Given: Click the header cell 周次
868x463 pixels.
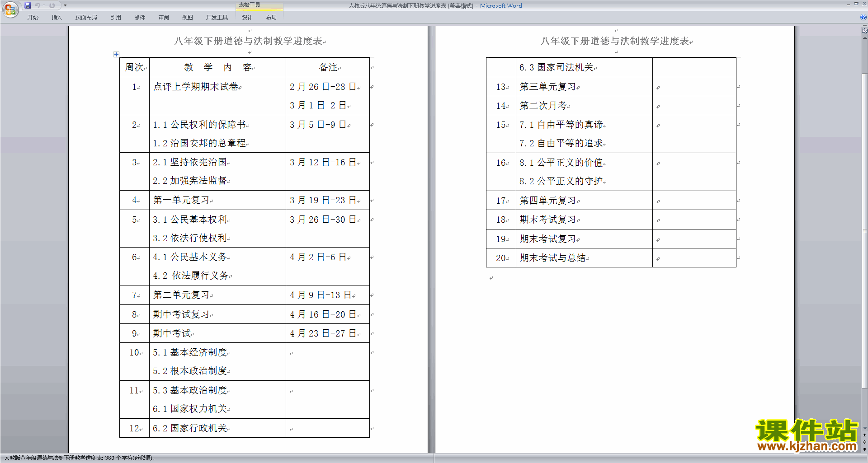Looking at the screenshot, I should (135, 67).
